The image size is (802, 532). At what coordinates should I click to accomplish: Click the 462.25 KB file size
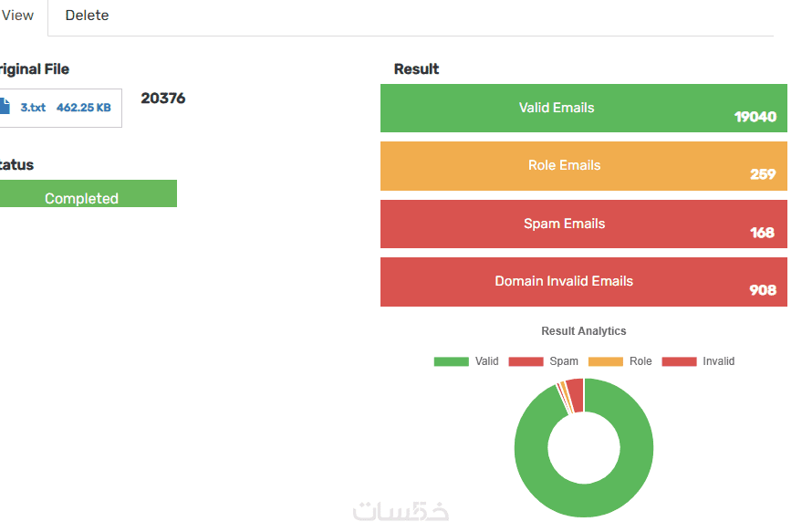click(x=83, y=108)
